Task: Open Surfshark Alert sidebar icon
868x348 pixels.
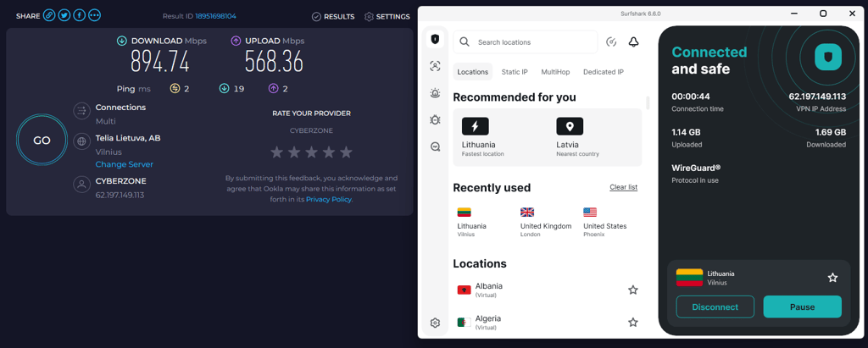Action: point(435,93)
